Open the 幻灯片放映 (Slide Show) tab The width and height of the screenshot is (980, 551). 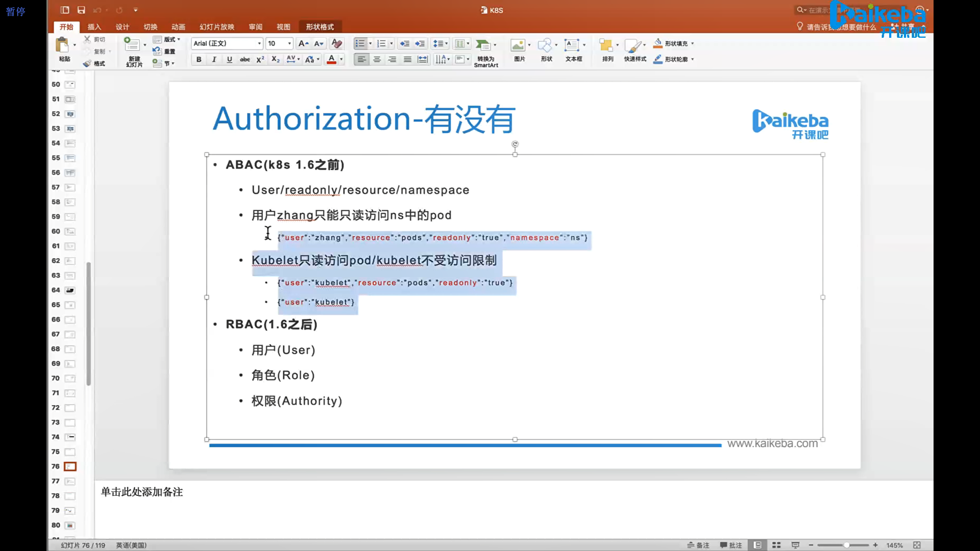[216, 27]
